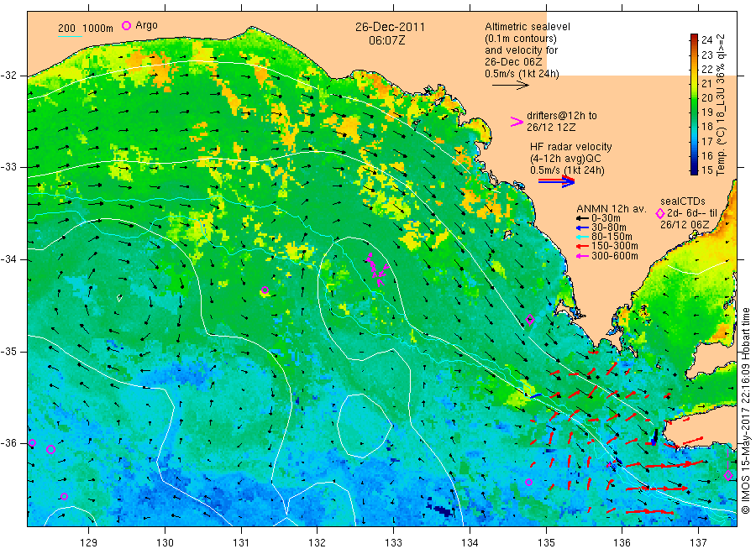Click the red 150-300m ANMN arrow symbol
This screenshot has height=554, width=756.
click(582, 246)
